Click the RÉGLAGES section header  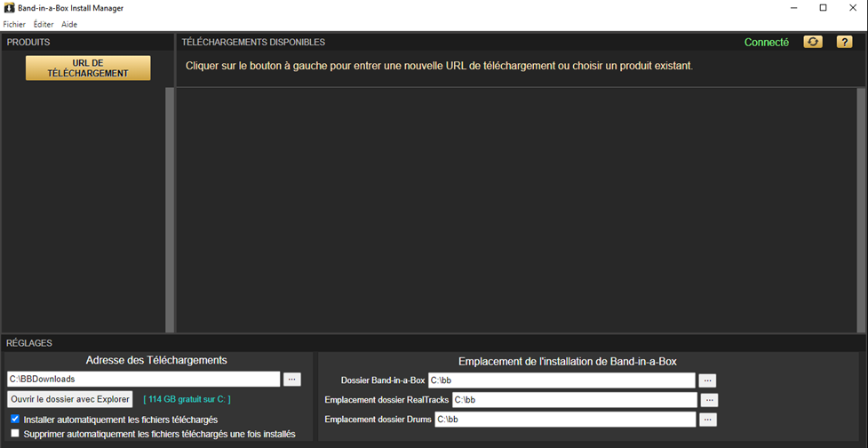(x=29, y=343)
